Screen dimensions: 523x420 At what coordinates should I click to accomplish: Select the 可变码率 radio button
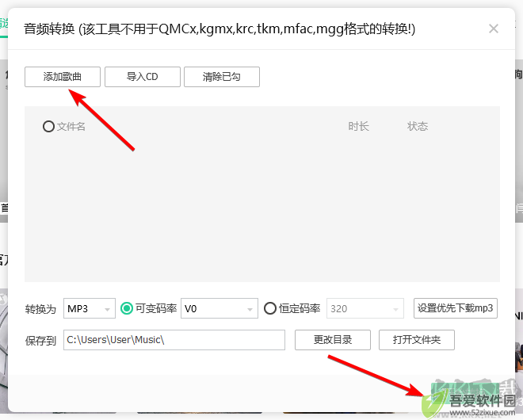(127, 308)
